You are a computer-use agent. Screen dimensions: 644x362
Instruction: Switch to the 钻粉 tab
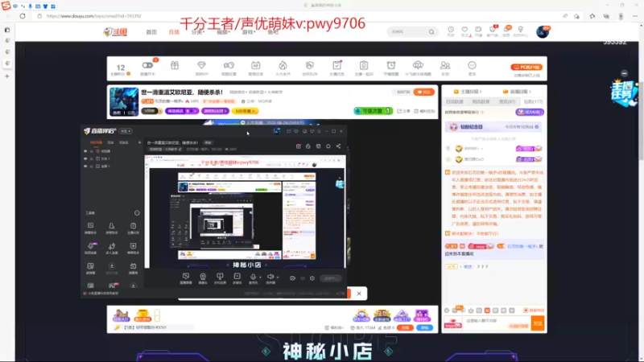point(533,101)
